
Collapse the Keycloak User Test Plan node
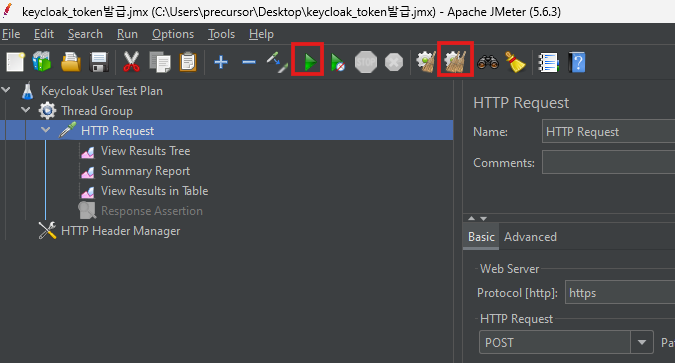click(6, 90)
